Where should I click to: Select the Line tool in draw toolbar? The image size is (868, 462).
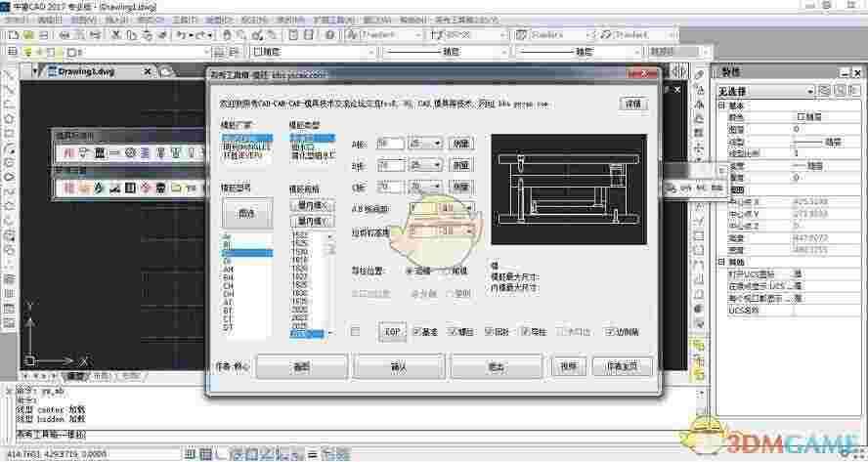pos(9,75)
